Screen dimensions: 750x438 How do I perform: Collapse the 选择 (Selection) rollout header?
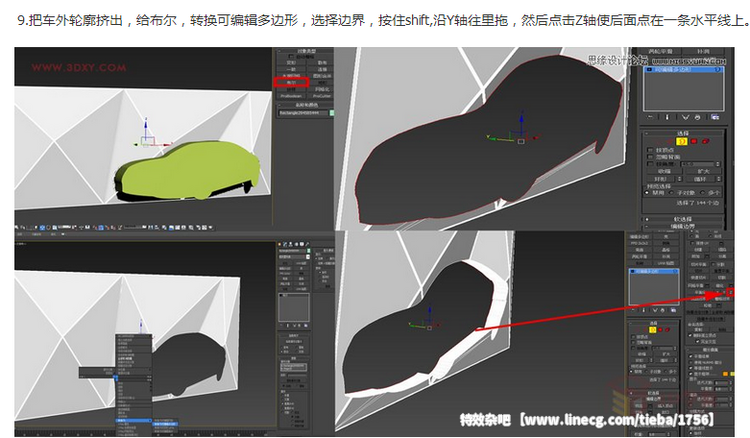pyautogui.click(x=682, y=131)
